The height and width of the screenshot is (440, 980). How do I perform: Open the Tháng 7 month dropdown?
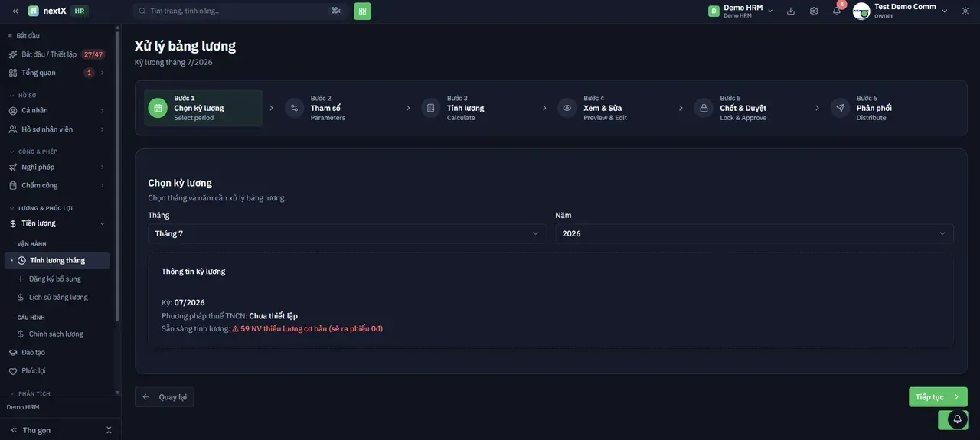pyautogui.click(x=348, y=233)
